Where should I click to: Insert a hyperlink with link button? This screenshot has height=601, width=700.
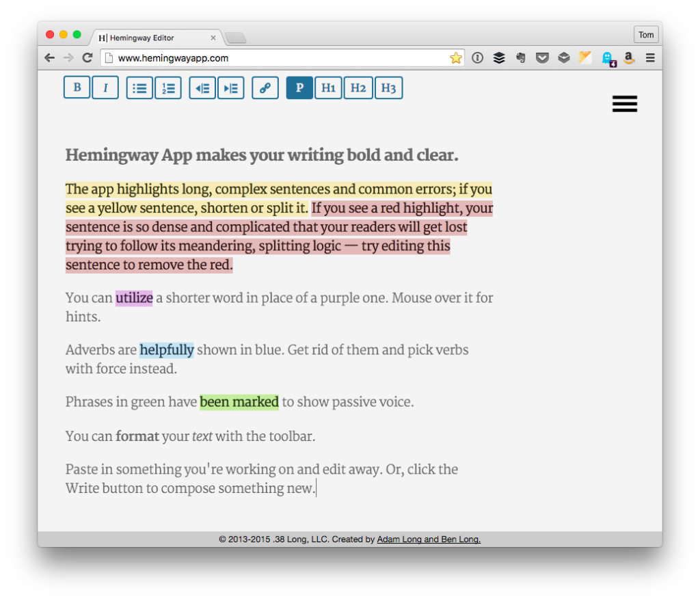(265, 88)
